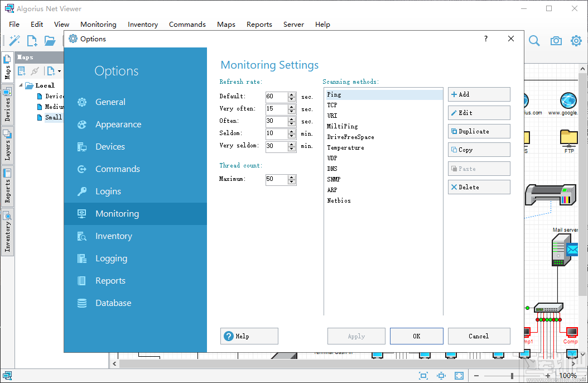Screen dimensions: 588x383
Task: Click the camera screenshot toolbar icon
Action: coord(556,41)
